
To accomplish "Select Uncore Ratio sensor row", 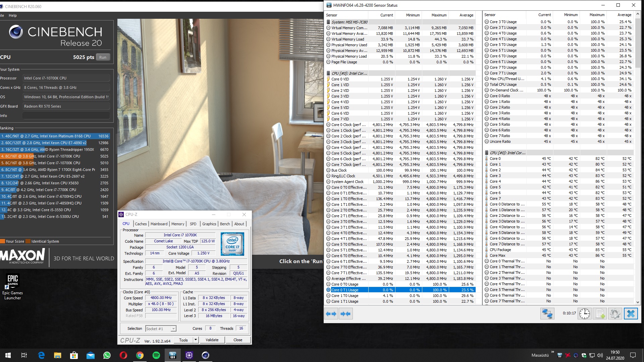I will point(558,141).
